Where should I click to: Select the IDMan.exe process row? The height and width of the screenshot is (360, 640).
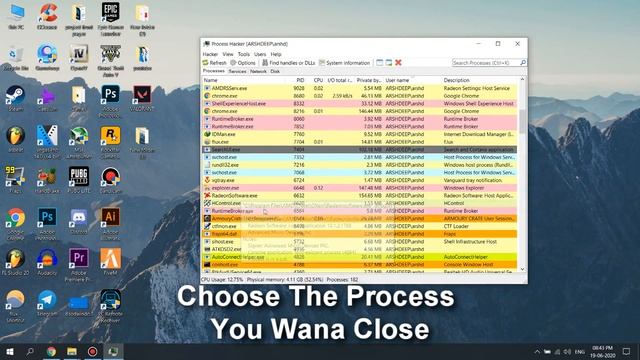(360, 134)
